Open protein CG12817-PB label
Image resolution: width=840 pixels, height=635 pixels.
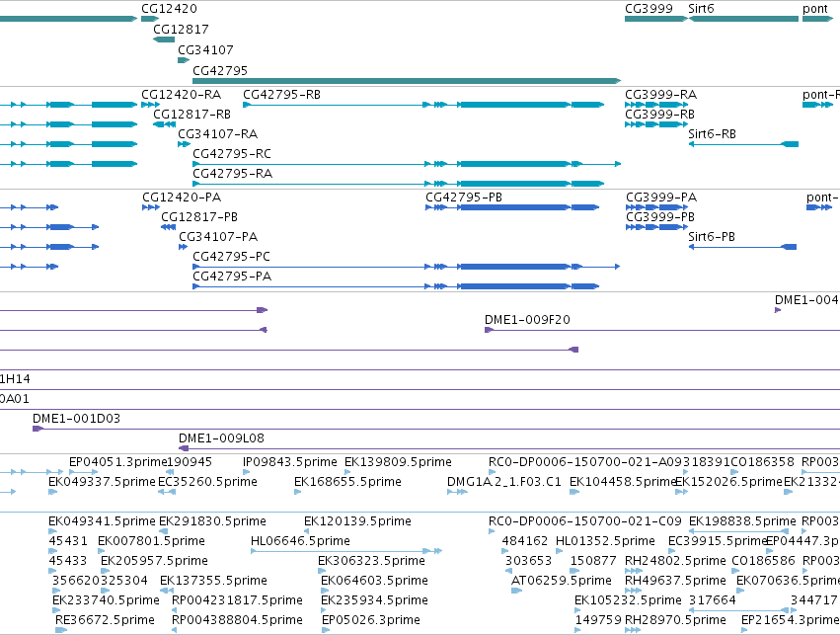tap(199, 217)
